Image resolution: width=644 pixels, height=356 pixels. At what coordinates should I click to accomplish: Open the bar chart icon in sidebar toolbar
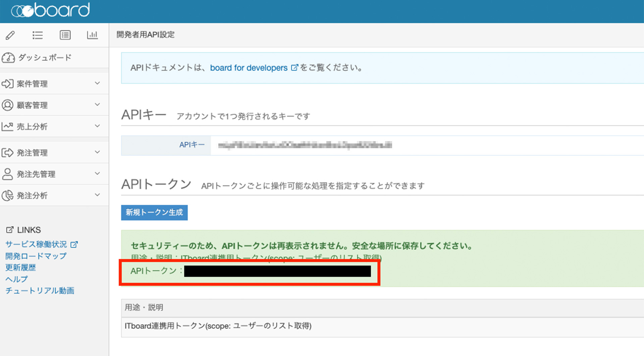click(x=92, y=35)
